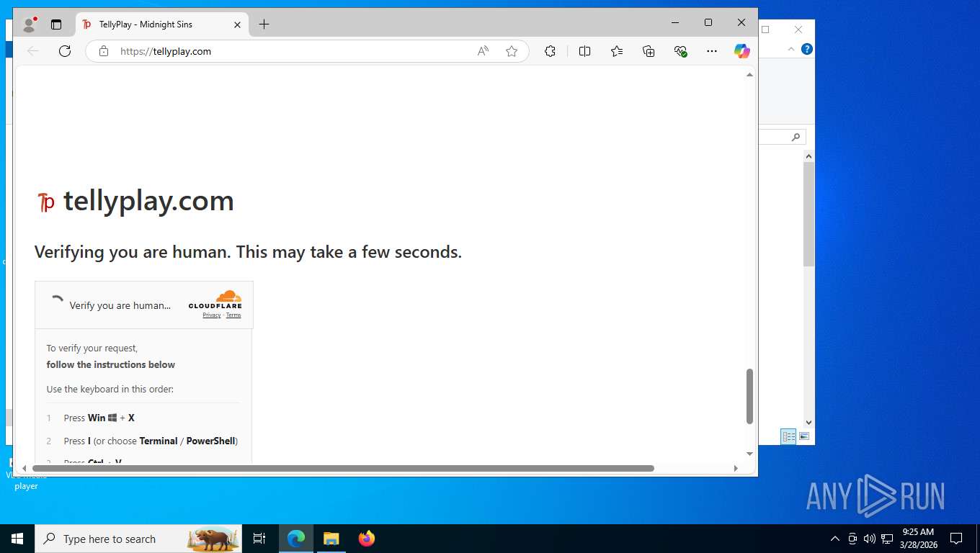
Task: Click 'Use the keyboard in this order:' text
Action: click(x=110, y=389)
